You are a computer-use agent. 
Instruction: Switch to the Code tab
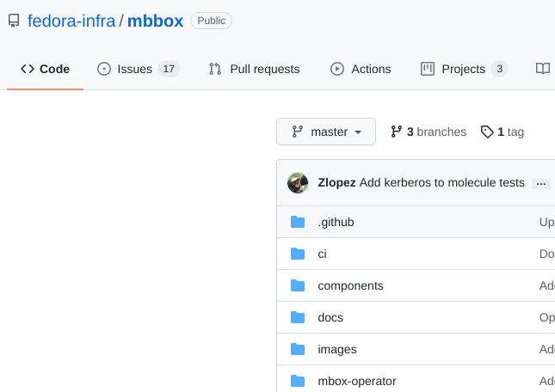[x=45, y=69]
